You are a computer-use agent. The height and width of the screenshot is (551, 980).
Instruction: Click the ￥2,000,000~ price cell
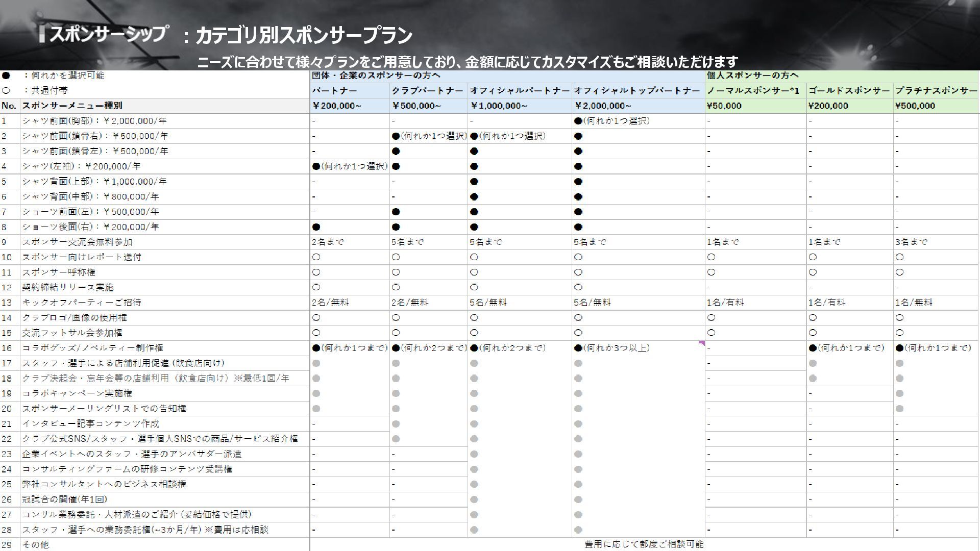point(603,106)
